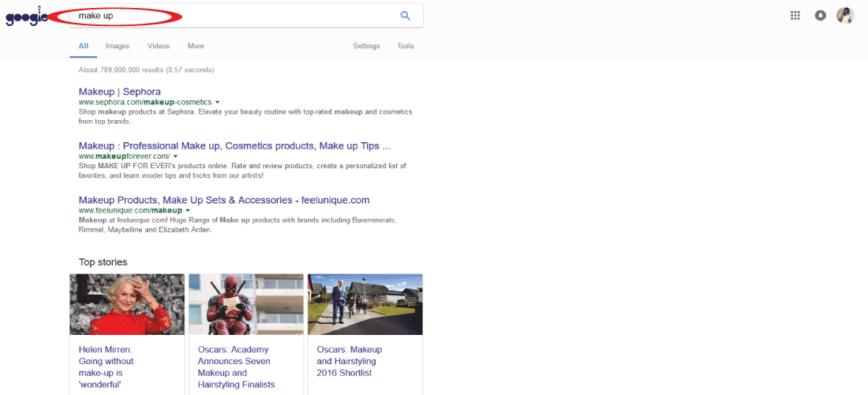Open the Makeup : Professional Make up result
868x395 pixels.
click(234, 146)
